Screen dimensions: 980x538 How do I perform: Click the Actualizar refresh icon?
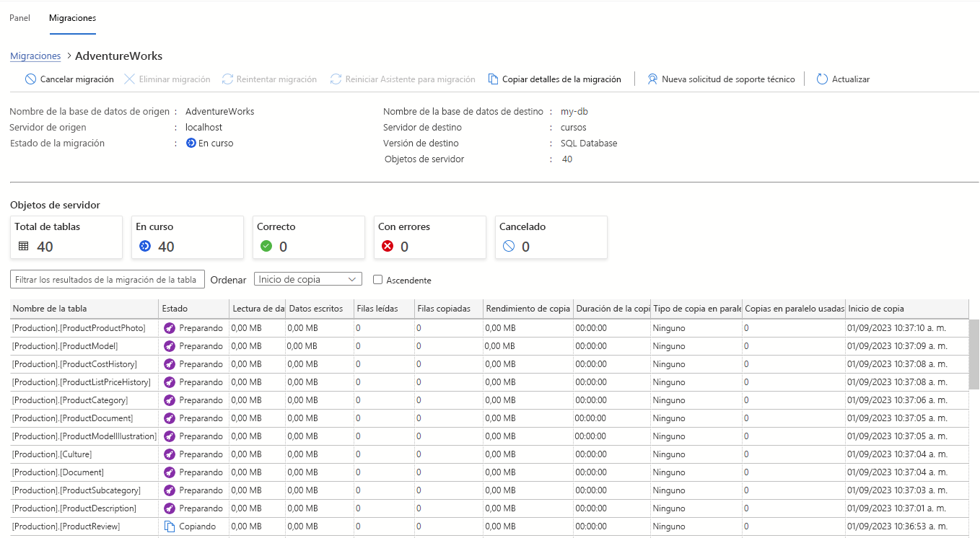[x=822, y=79]
